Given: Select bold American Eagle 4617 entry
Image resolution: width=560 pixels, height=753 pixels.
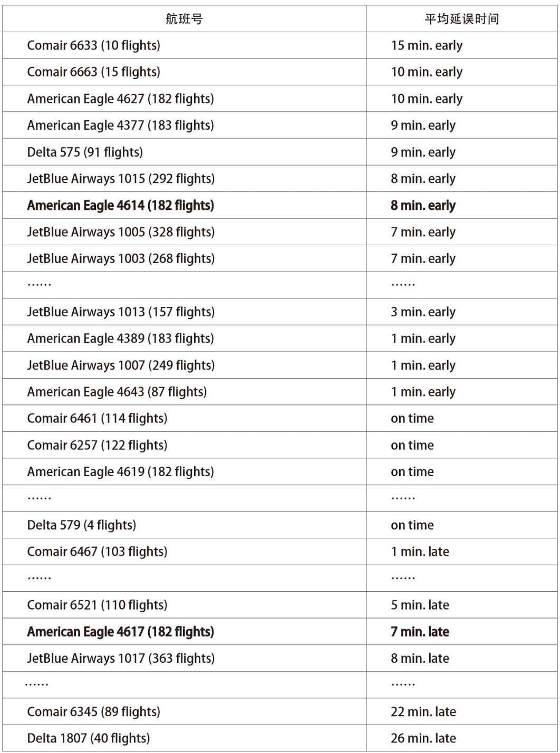Looking at the screenshot, I should pos(120,632).
